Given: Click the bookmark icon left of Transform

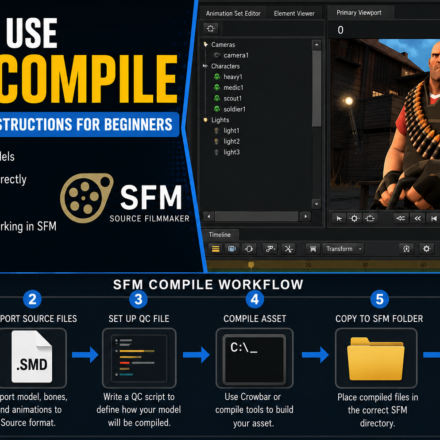Looking at the screenshot, I should coord(313,249).
